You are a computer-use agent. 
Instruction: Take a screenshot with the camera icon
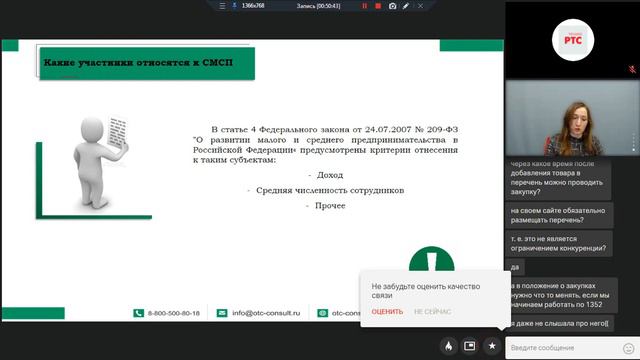click(x=392, y=6)
